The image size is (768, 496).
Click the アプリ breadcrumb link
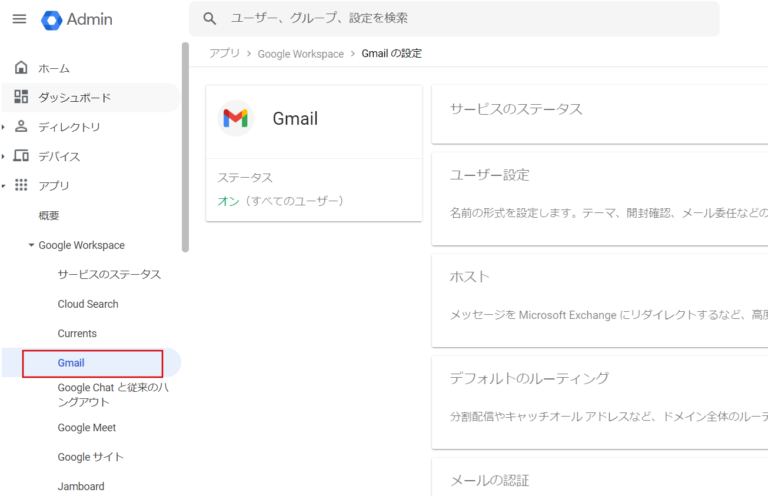[224, 54]
